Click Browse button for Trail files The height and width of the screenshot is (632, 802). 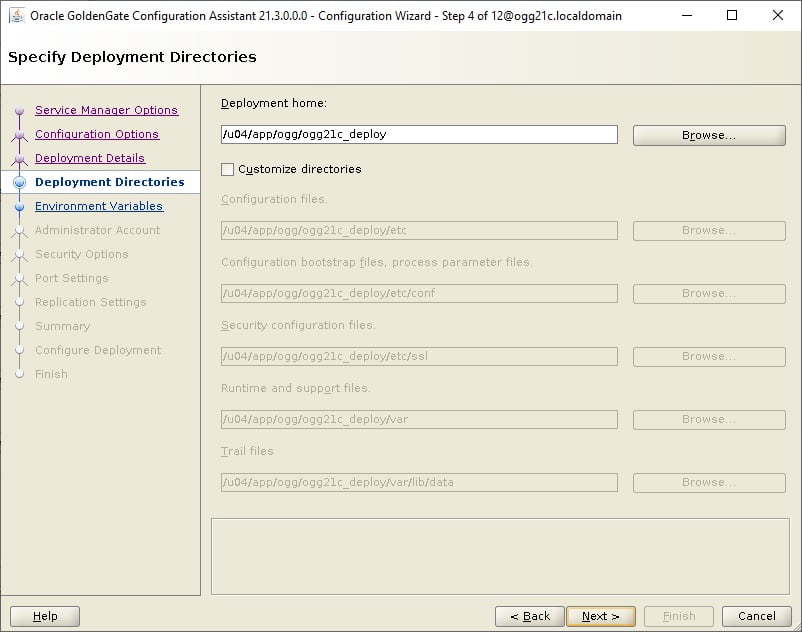pyautogui.click(x=709, y=483)
